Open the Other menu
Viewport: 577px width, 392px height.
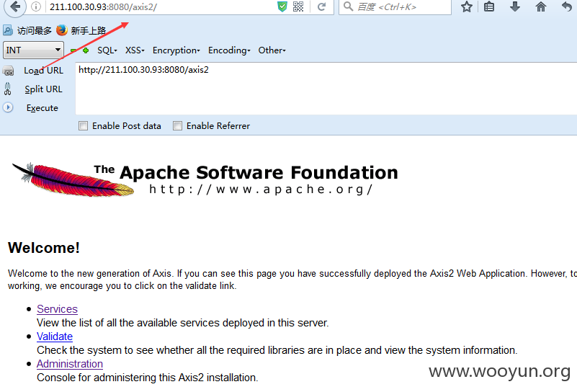coord(272,50)
